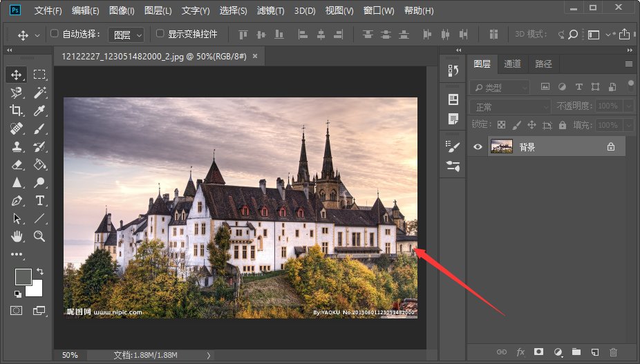The width and height of the screenshot is (640, 364).
Task: Activate the Hand tool
Action: 17,236
